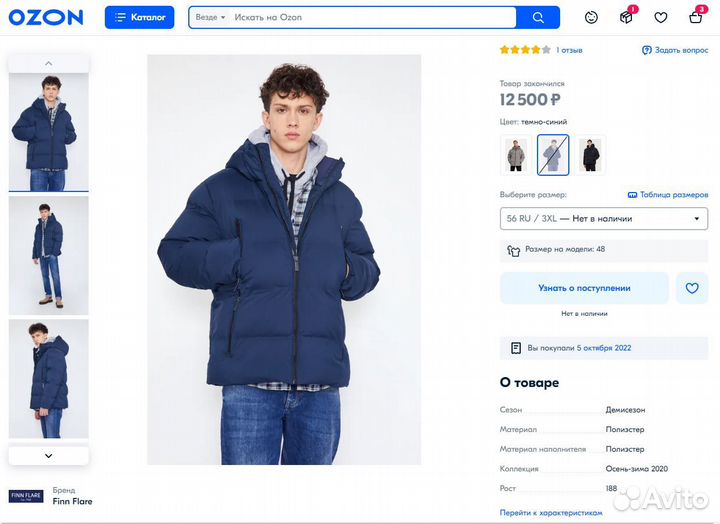The width and height of the screenshot is (720, 524).
Task: Click the Ozon logo
Action: click(46, 17)
